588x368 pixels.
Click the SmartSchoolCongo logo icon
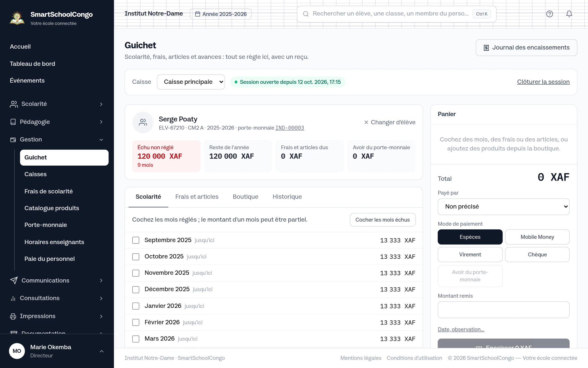coord(17,18)
